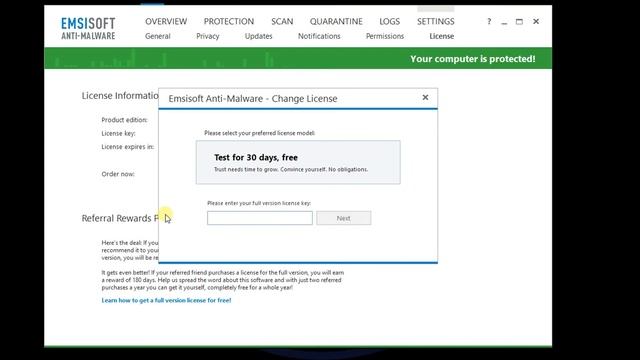View the LOGS tab

[389, 21]
